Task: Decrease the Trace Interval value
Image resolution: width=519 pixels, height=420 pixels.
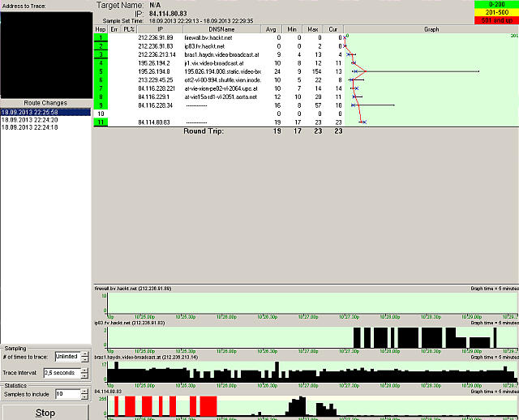Action: [x=85, y=376]
